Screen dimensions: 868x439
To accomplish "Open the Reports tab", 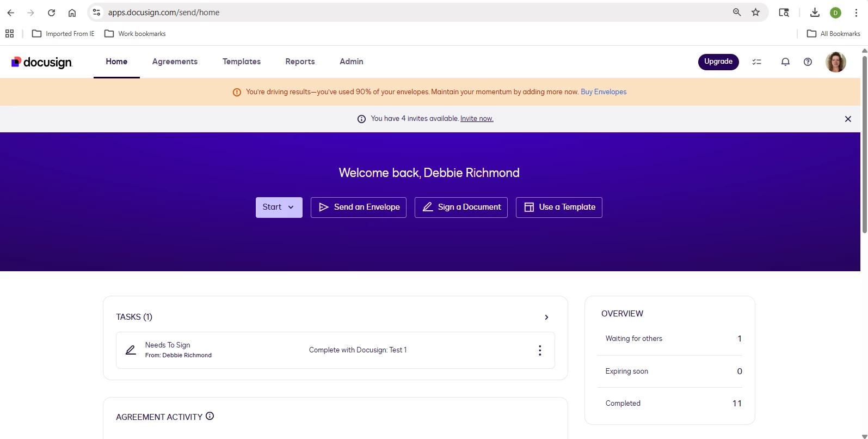I will [300, 62].
